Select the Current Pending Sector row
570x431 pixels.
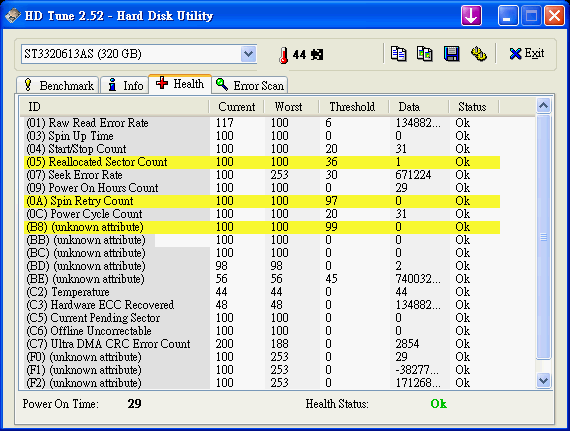pyautogui.click(x=262, y=318)
